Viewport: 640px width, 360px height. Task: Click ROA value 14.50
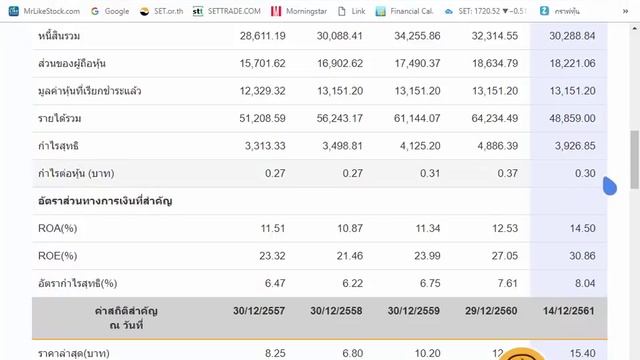click(x=582, y=228)
